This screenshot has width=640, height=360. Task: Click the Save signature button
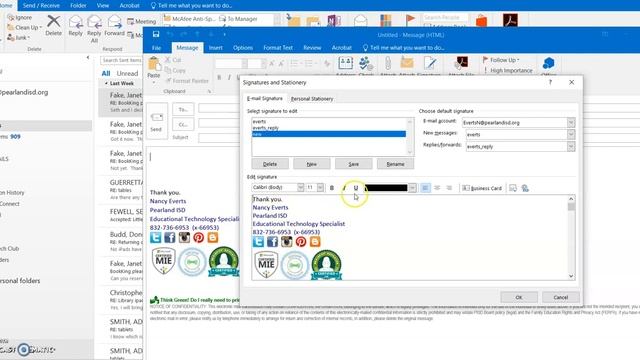[353, 164]
